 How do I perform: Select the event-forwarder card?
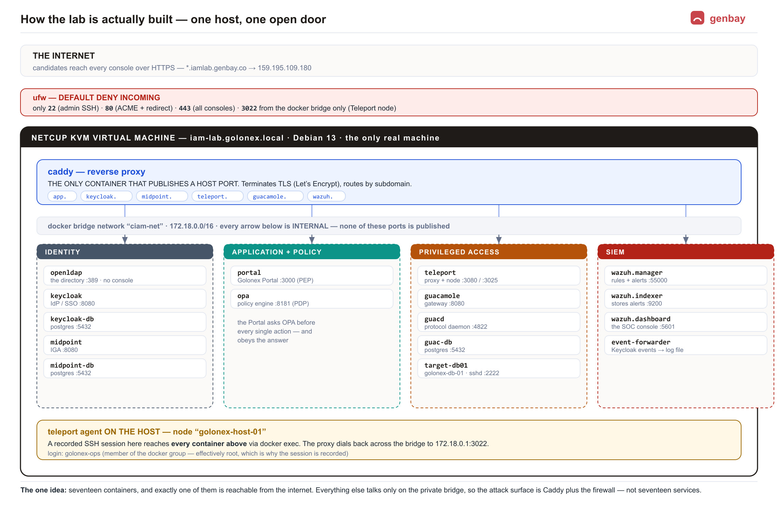(x=686, y=345)
